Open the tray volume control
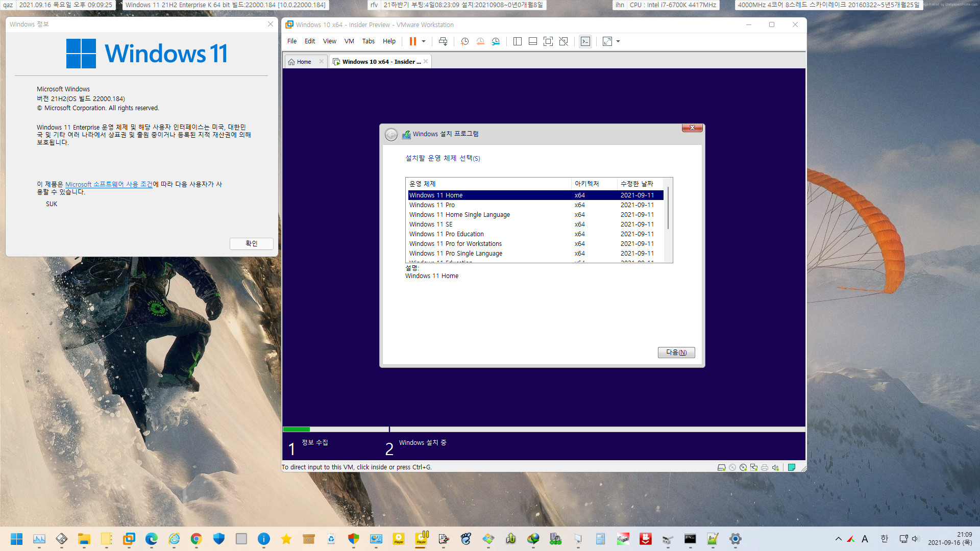 coord(915,539)
